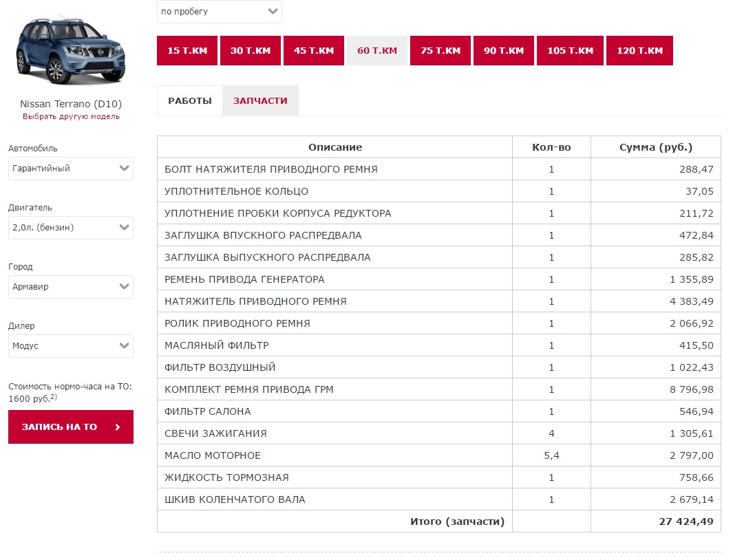The image size is (733, 560).
Task: Click the 'Стоимость нормо-часа на ТО' text
Action: [x=70, y=392]
